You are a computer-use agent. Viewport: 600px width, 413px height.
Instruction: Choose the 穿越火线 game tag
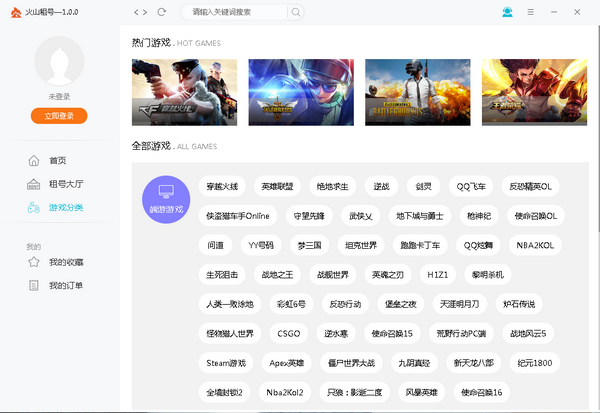[x=222, y=186]
